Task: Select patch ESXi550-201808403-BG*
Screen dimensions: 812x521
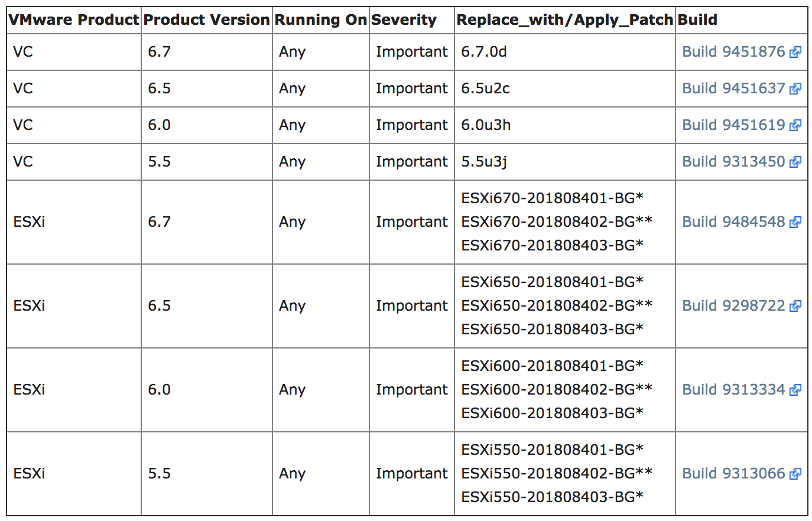Action: click(x=553, y=497)
